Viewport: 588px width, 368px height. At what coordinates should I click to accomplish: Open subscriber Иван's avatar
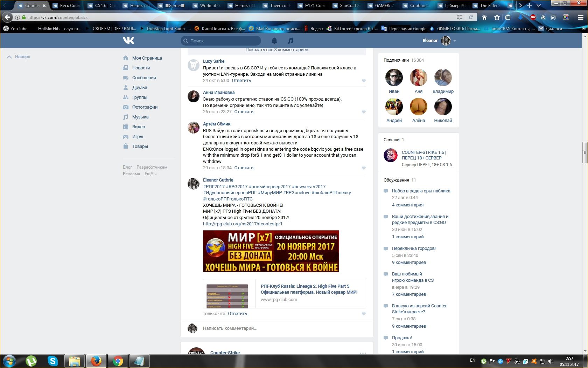394,77
